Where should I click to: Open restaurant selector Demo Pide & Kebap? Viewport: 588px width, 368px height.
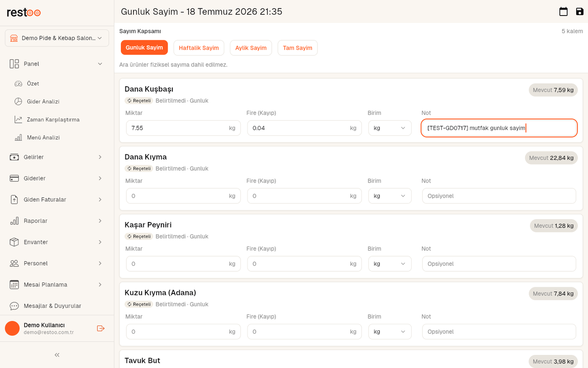click(57, 38)
